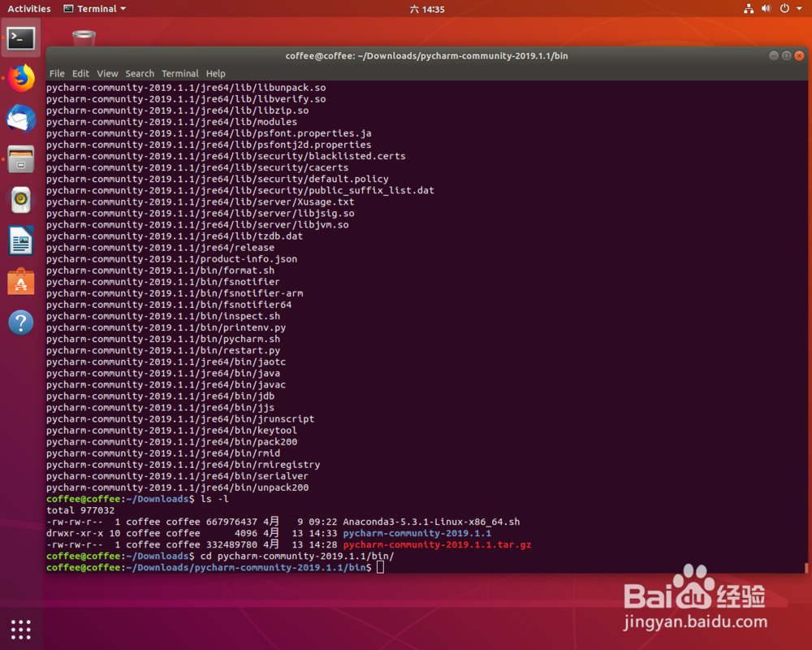Open volume icon in top bar
The width and height of the screenshot is (812, 650).
coord(767,9)
